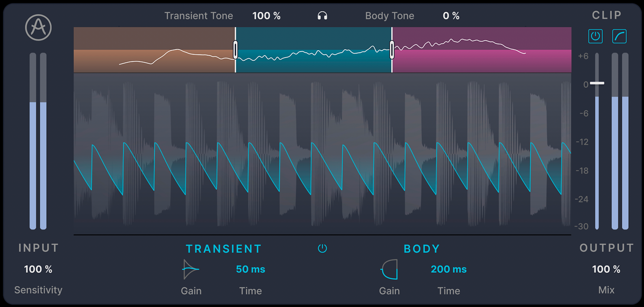Click the Body Tone 0 % value
644x307 pixels.
coord(451,16)
